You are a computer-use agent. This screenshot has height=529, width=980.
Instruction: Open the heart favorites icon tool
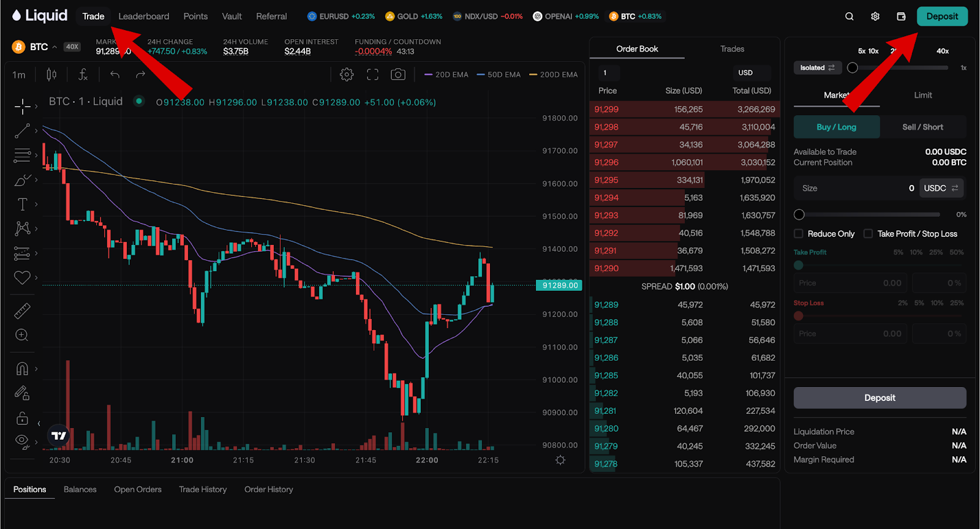coord(22,277)
